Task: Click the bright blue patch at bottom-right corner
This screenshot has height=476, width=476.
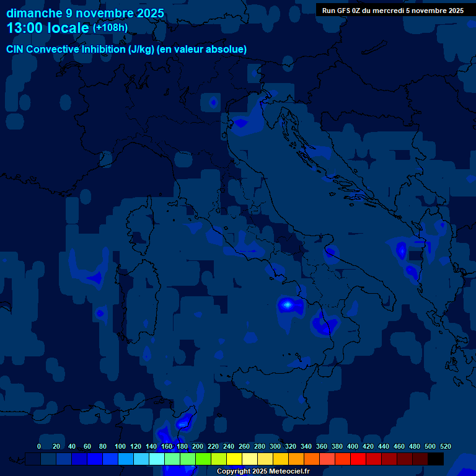Action: click(464, 465)
